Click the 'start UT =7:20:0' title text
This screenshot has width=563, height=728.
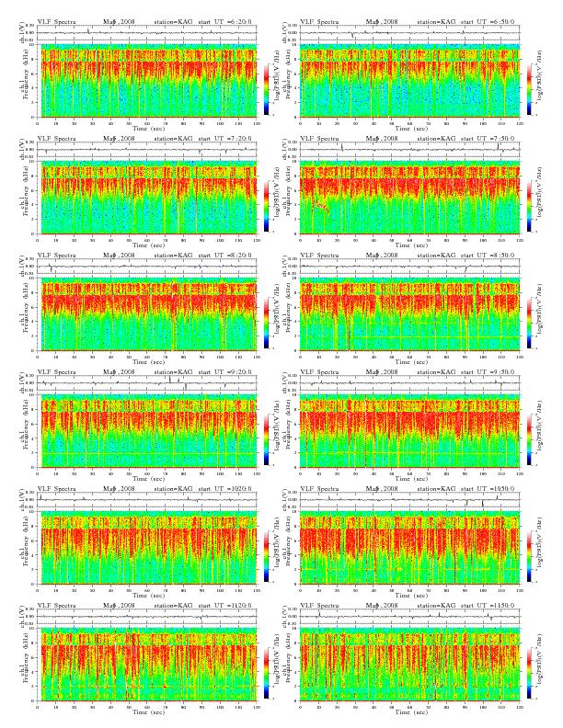(224, 139)
